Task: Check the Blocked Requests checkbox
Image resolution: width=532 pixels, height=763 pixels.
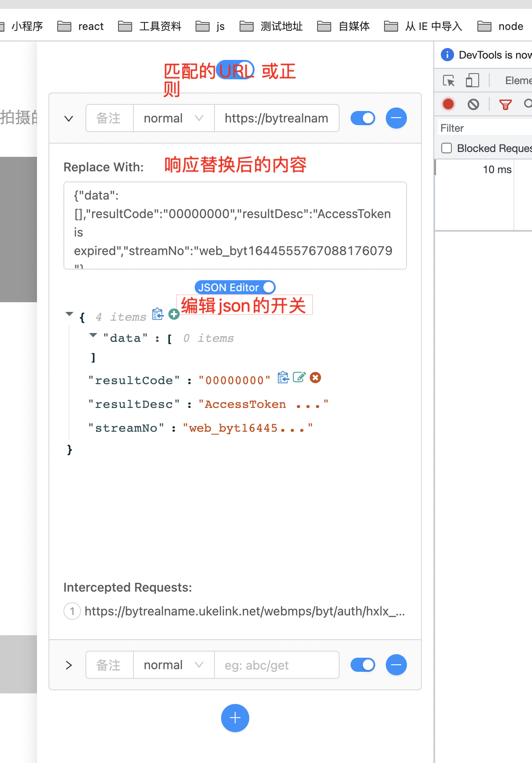Action: pyautogui.click(x=447, y=148)
